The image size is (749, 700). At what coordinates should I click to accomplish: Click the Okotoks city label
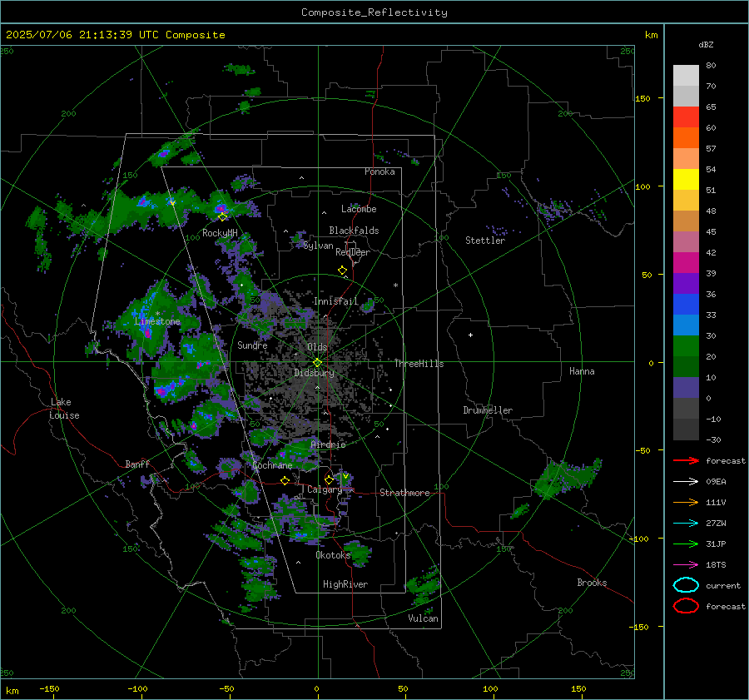pyautogui.click(x=333, y=555)
